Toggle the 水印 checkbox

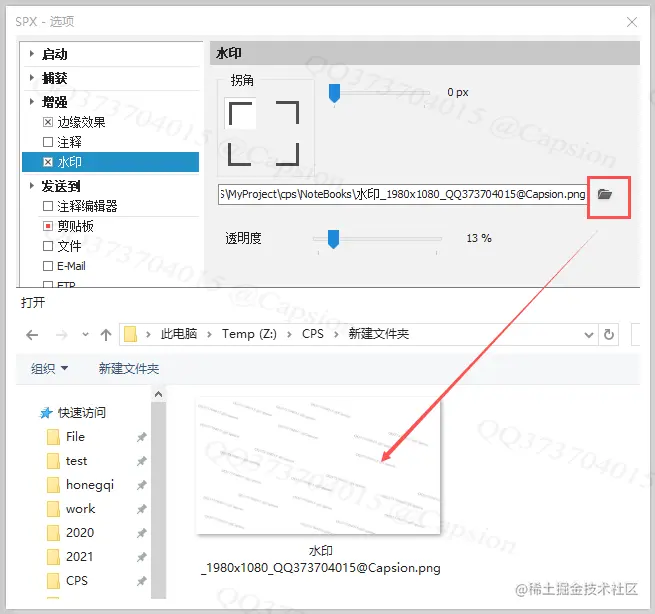click(48, 162)
